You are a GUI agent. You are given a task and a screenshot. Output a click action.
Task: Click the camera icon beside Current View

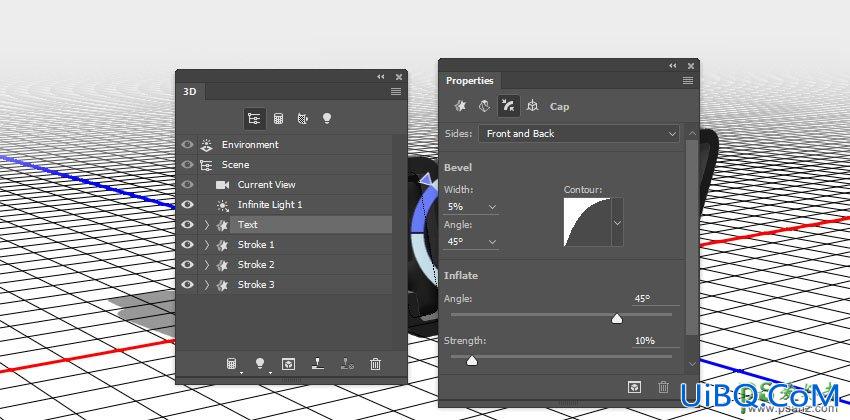click(222, 185)
